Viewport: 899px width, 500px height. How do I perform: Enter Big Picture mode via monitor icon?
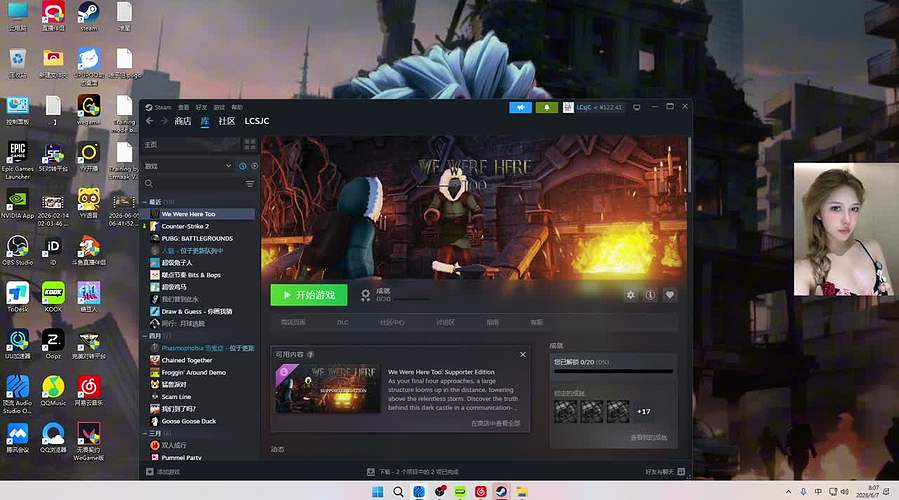(636, 107)
